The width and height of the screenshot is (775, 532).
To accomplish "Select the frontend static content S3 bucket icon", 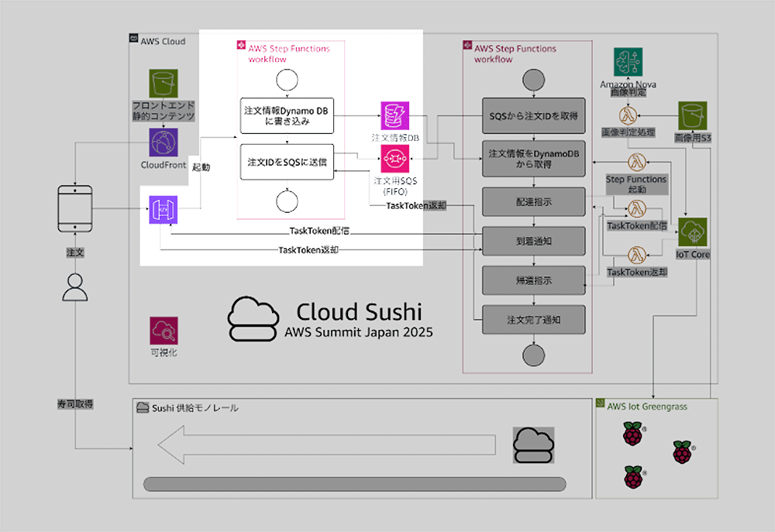I will [x=164, y=84].
